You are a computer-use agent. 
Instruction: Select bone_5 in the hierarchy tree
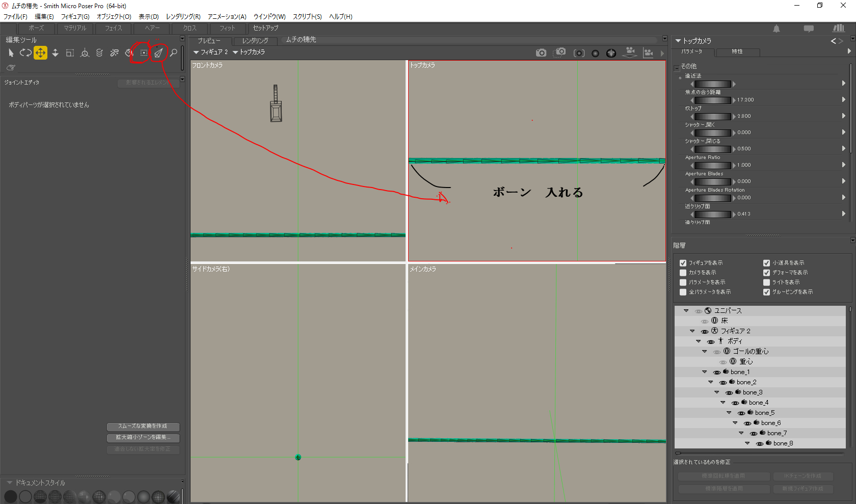[764, 413]
